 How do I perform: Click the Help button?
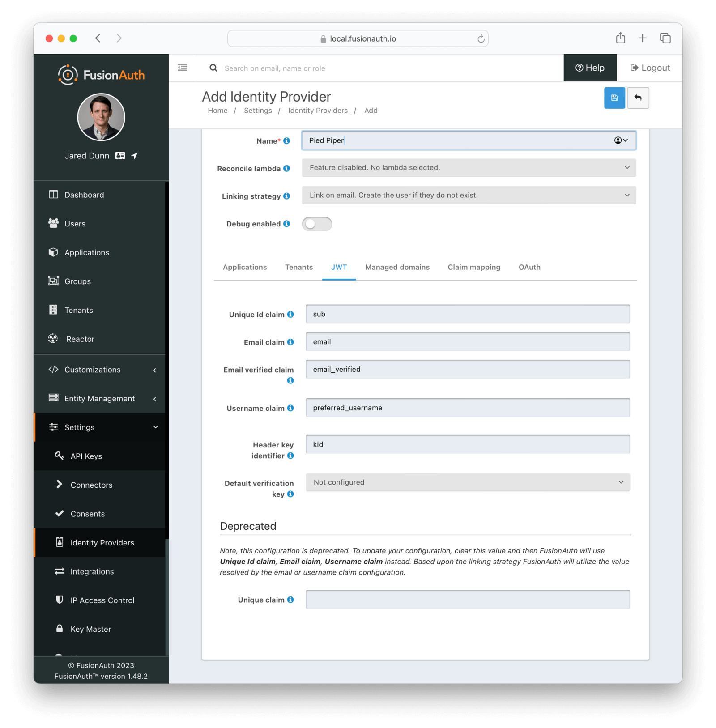[x=590, y=68]
